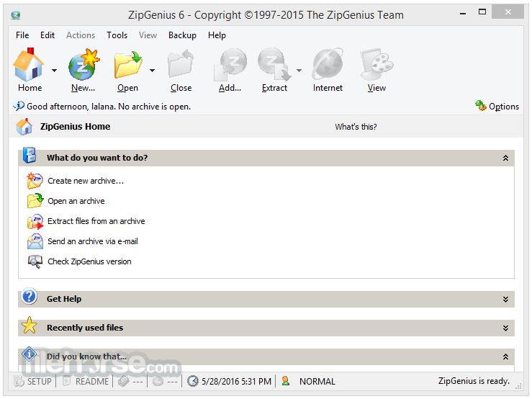The width and height of the screenshot is (532, 399).
Task: Create a new archive with New icon
Action: (84, 66)
